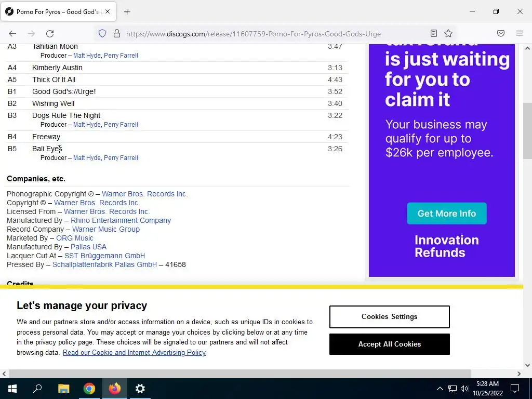
Task: Open Matt Hyde link under Dogs Rule The Night
Action: 87,125
